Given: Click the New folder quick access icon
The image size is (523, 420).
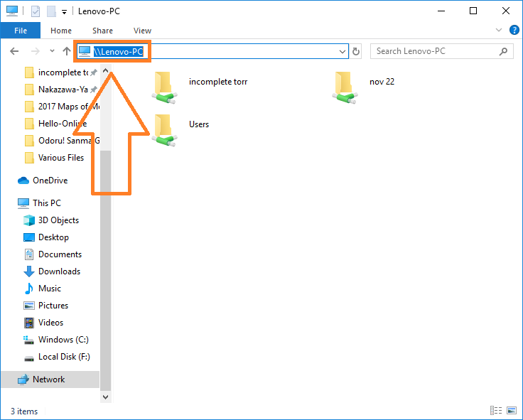Looking at the screenshot, I should coord(51,11).
